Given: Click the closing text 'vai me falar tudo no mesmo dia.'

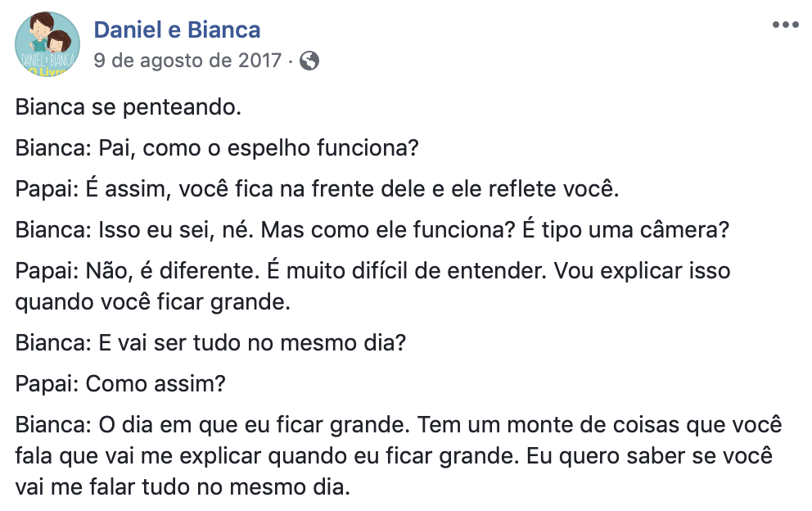Looking at the screenshot, I should coord(183,487).
